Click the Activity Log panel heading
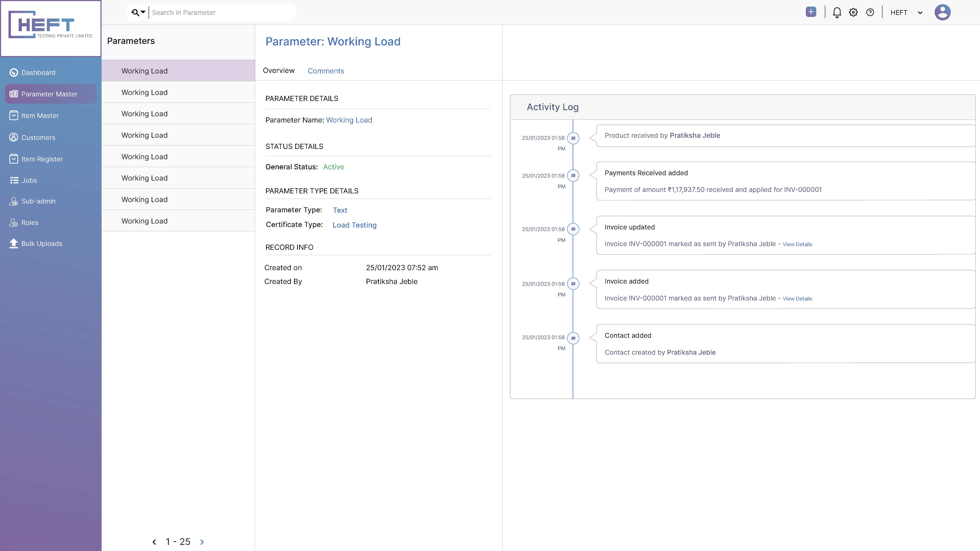The height and width of the screenshot is (551, 980). pos(552,107)
